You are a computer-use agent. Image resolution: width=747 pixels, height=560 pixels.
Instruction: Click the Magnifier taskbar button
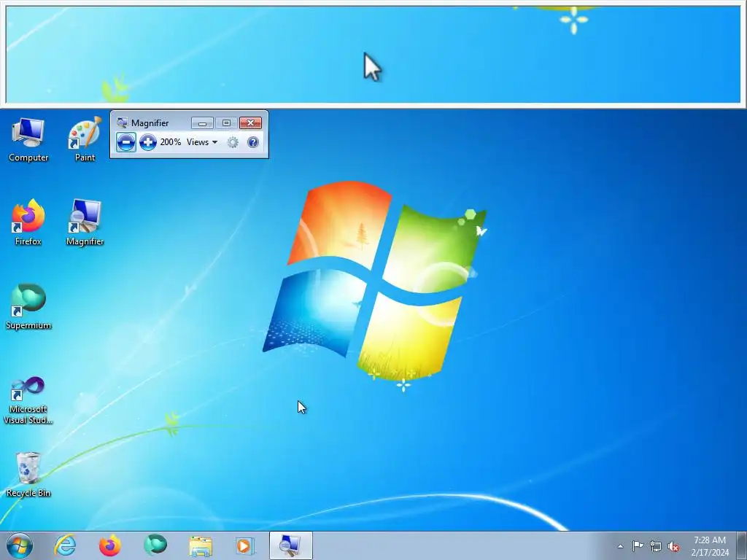click(290, 545)
